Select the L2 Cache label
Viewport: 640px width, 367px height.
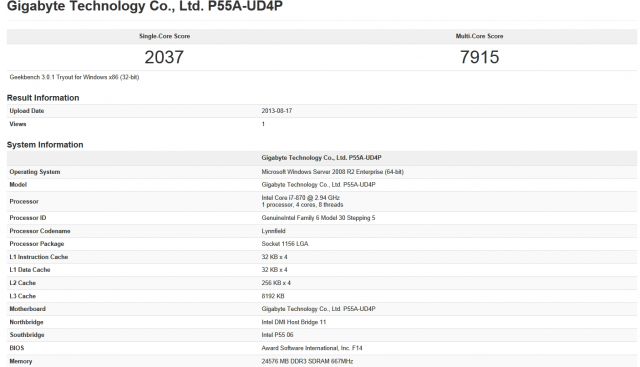pos(22,282)
